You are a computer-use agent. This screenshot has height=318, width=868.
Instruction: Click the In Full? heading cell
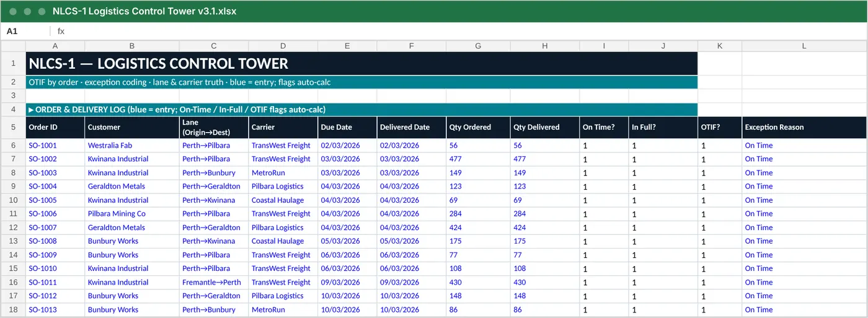click(x=663, y=127)
